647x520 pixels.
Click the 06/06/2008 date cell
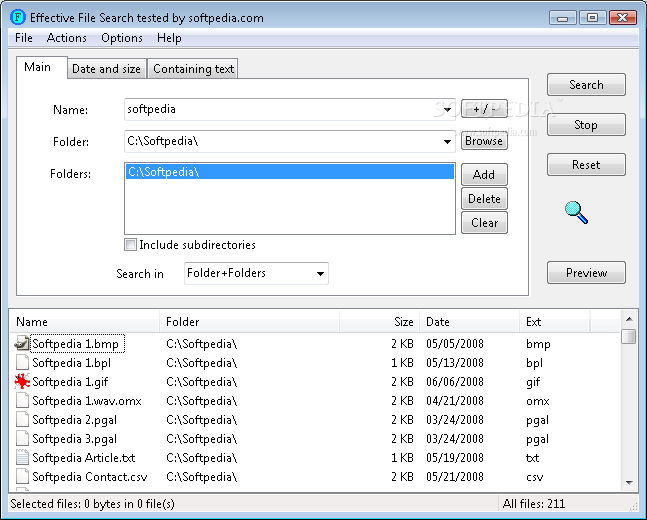point(455,381)
